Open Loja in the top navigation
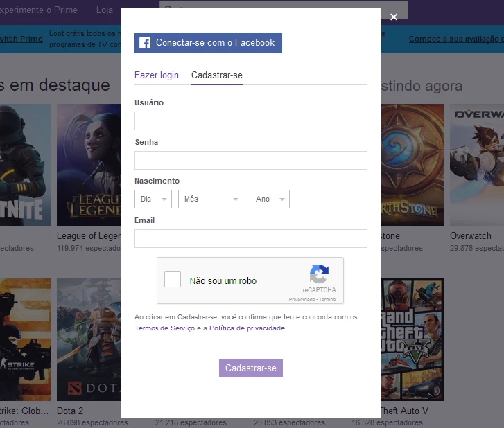 click(x=105, y=10)
